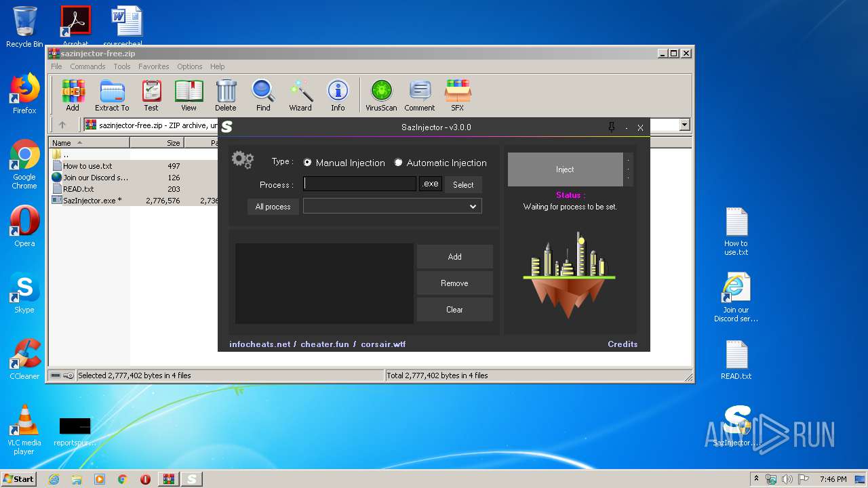This screenshot has height=488, width=868.
Task: Run Test on the archive
Action: tap(151, 95)
